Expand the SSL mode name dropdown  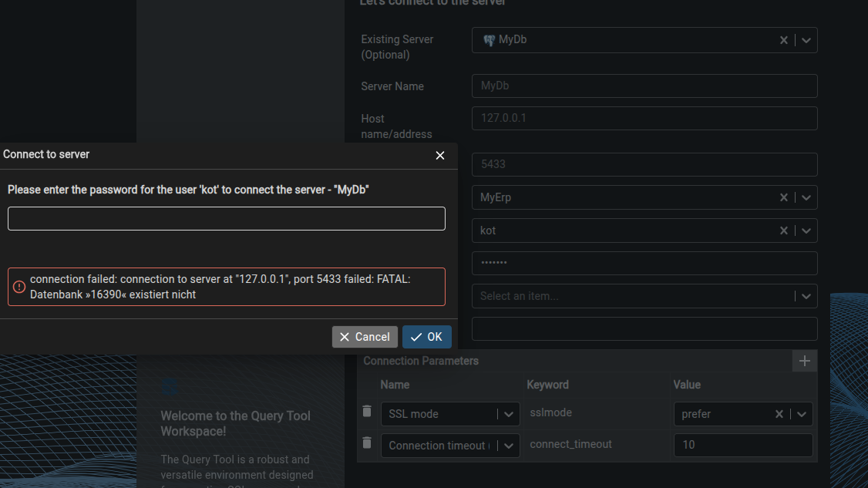pyautogui.click(x=509, y=414)
